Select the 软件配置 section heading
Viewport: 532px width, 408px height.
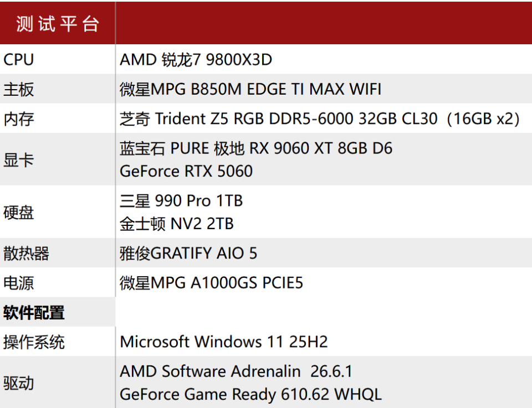tap(34, 312)
